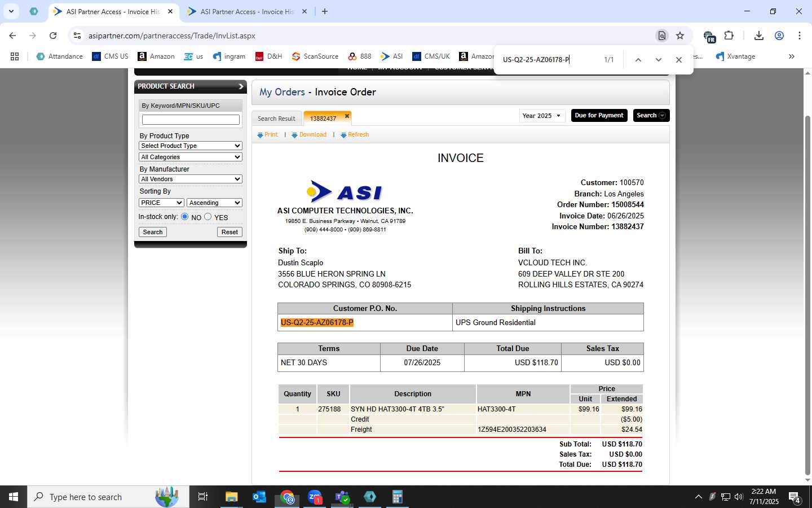The width and height of the screenshot is (812, 508).
Task: Open the 888 bookmark
Action: 360,56
